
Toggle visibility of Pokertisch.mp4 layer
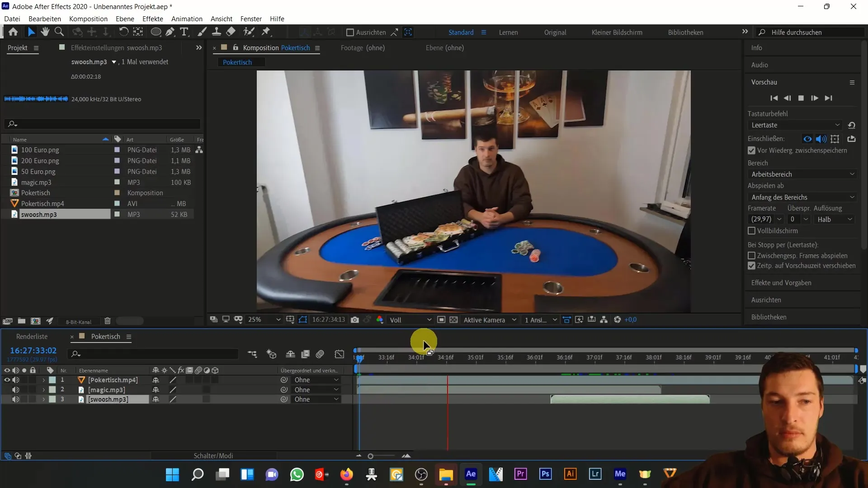6,380
